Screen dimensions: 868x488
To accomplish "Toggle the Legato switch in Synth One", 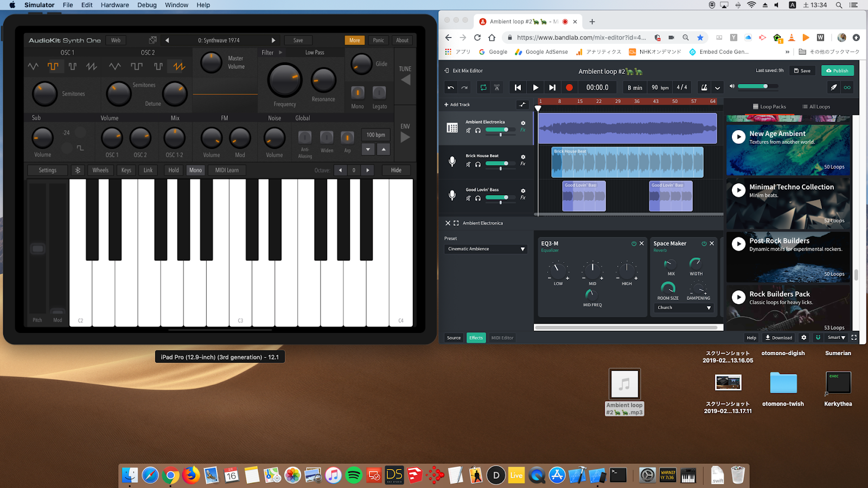I will point(379,92).
